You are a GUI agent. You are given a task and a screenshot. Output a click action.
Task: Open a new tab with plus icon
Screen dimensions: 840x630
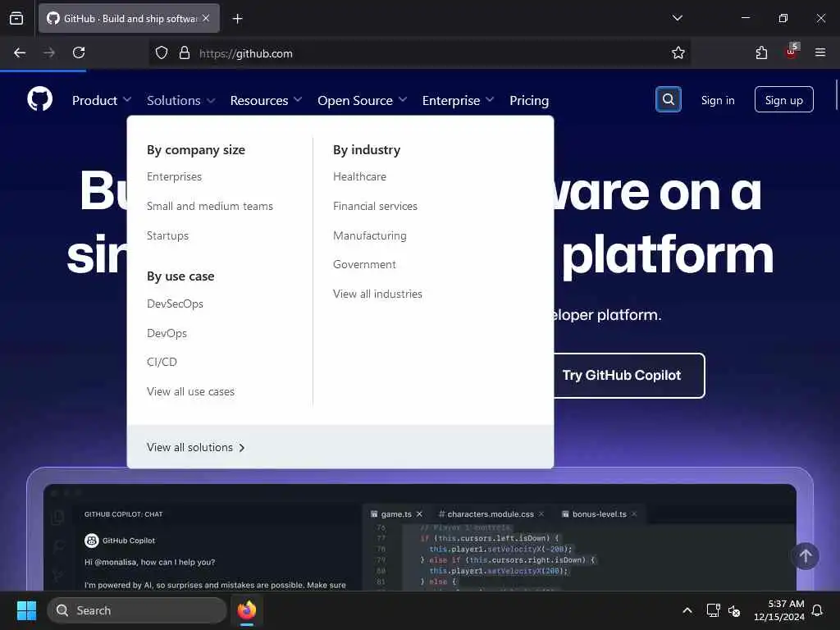(x=237, y=19)
